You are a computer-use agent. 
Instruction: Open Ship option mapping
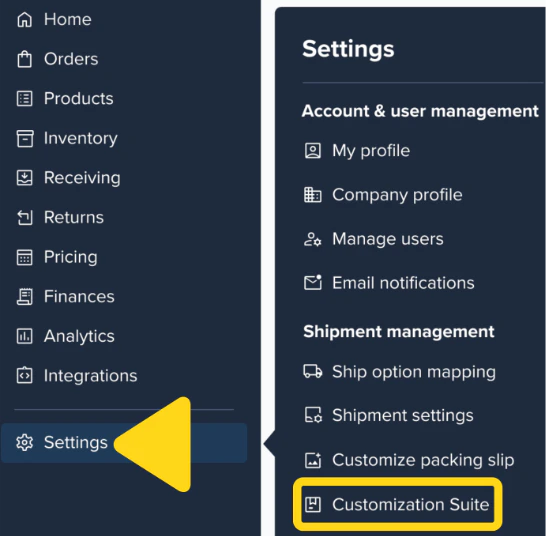click(x=414, y=372)
